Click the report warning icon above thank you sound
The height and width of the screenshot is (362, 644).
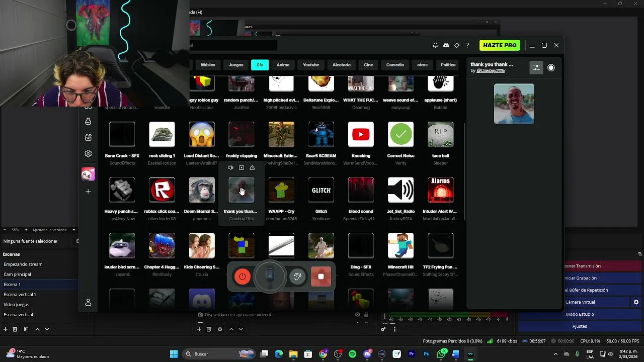coord(252,168)
